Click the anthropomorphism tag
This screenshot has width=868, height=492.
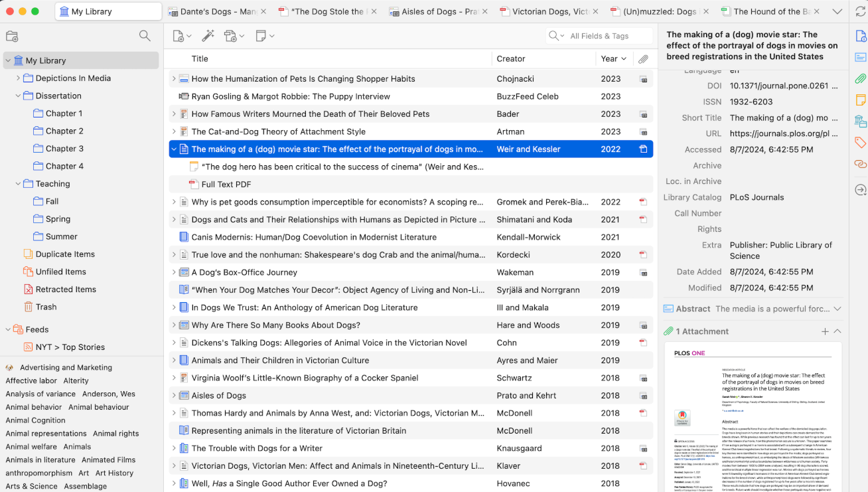tap(39, 473)
